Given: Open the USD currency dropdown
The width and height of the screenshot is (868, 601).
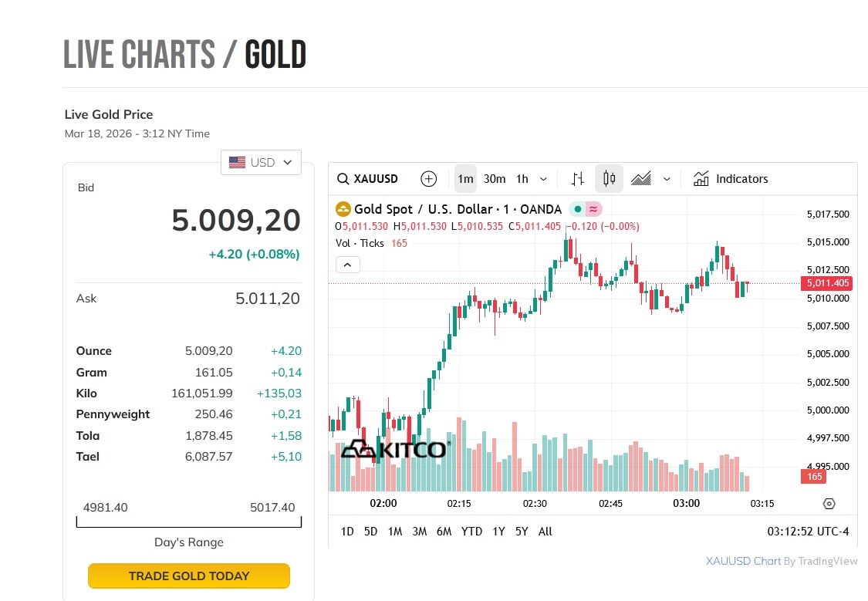Looking at the screenshot, I should tap(261, 163).
